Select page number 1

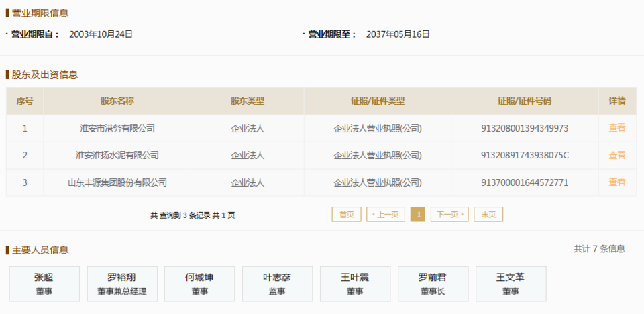coord(417,215)
